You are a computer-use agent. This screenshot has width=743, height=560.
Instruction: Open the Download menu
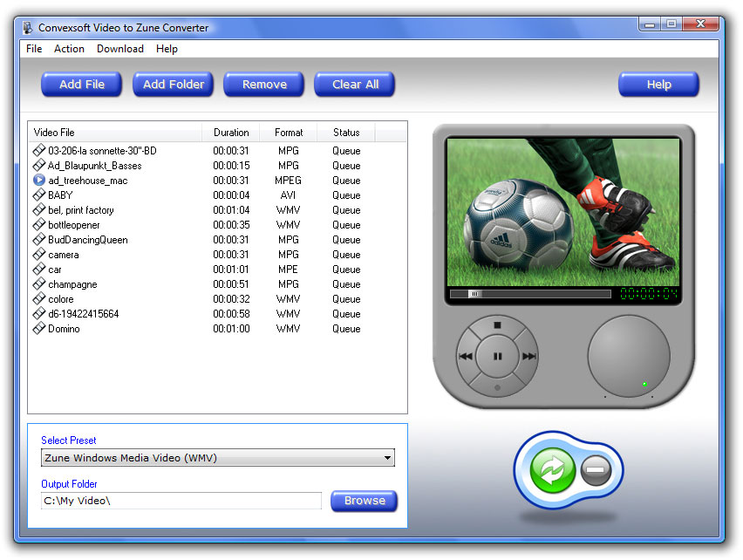tap(120, 49)
